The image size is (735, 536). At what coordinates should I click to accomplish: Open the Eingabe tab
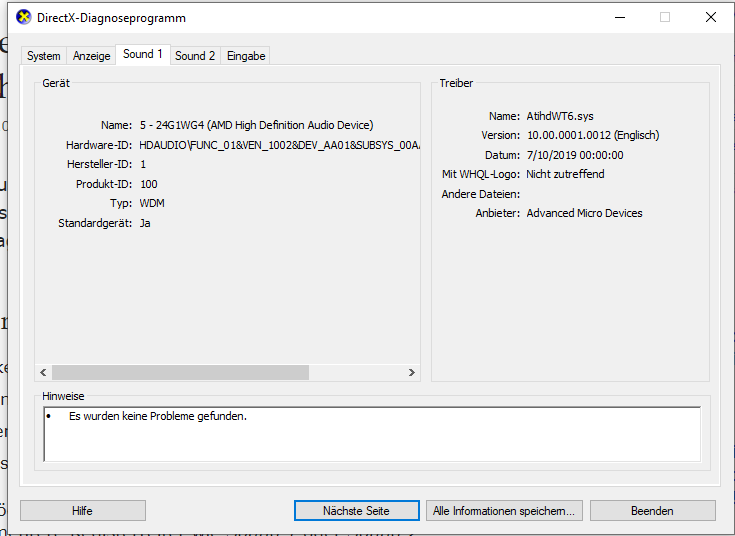coord(246,56)
